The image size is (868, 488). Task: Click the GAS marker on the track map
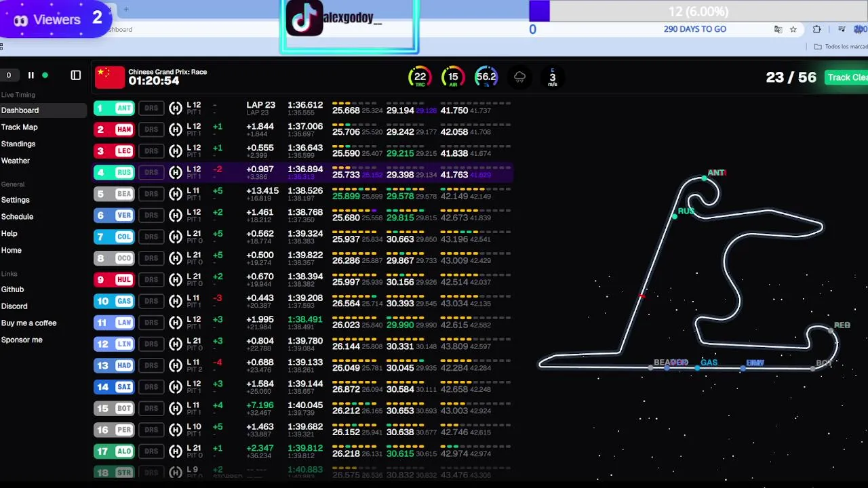click(698, 367)
